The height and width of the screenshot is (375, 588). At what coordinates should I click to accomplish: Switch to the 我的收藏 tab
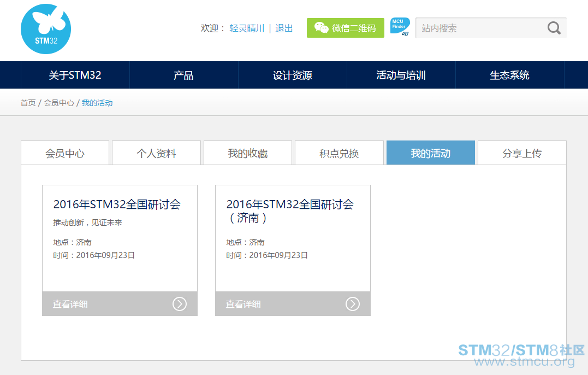[248, 153]
